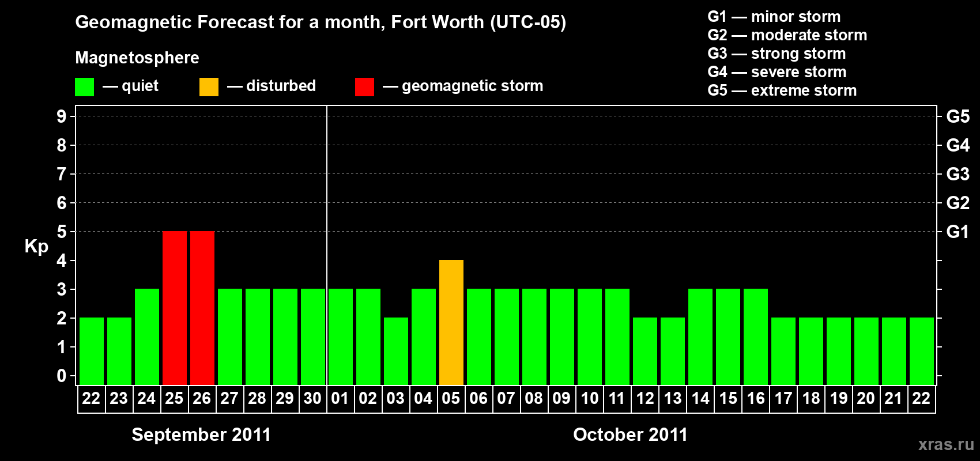Click the '— quiet' legend label
This screenshot has height=461, width=980.
tap(130, 86)
